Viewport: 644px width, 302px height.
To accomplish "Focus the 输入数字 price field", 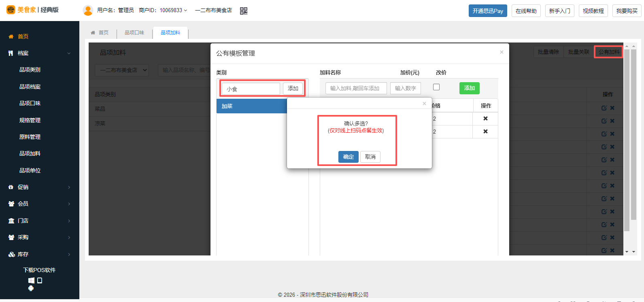I will point(406,88).
